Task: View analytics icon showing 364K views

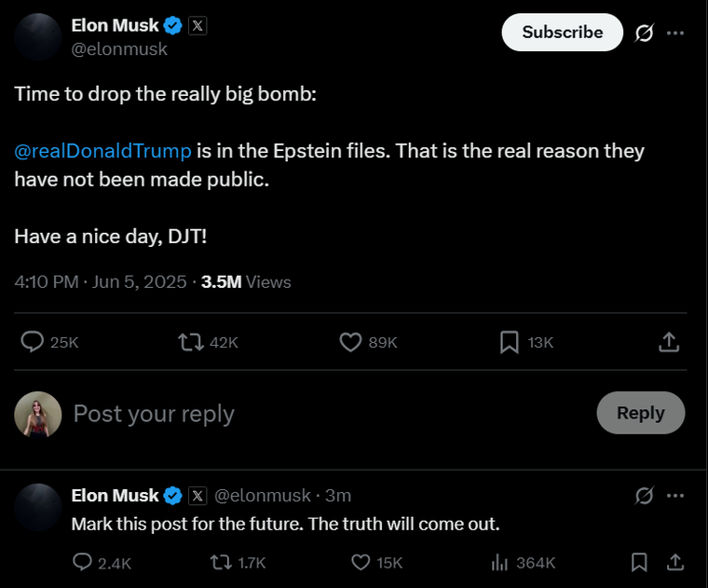Action: coord(499,563)
